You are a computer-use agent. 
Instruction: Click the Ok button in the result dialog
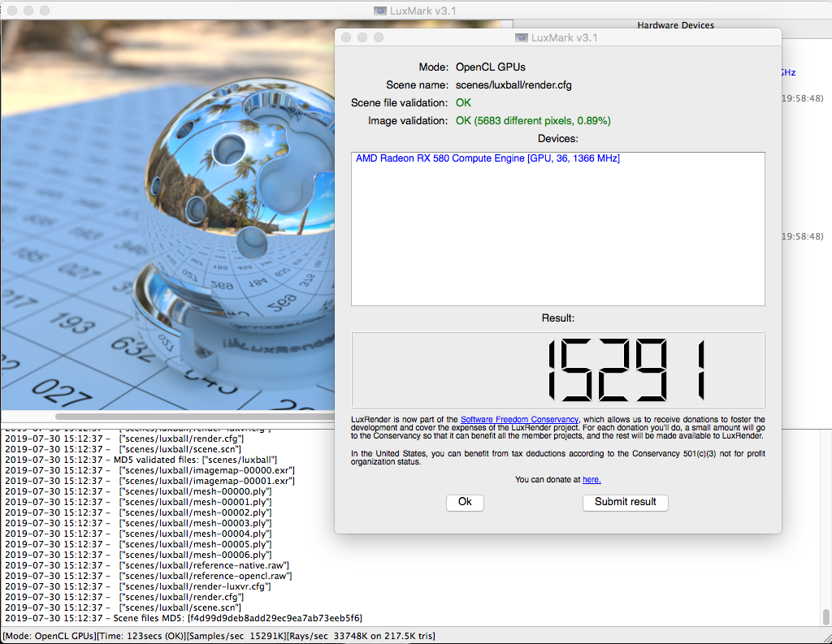coord(465,503)
